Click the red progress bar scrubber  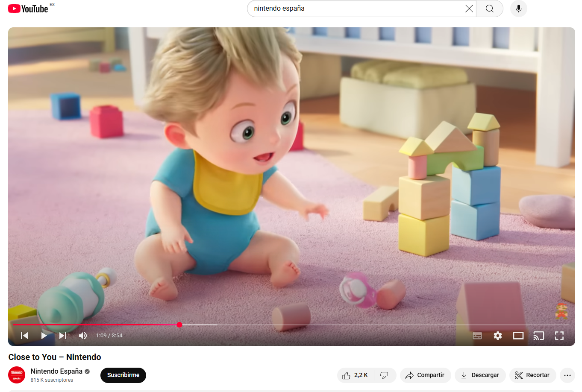(x=179, y=325)
